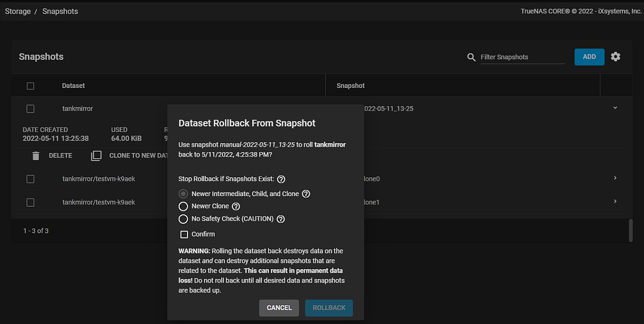Open help for Stop Rollback if Snapshots Exist
644x324 pixels.
[x=281, y=179]
